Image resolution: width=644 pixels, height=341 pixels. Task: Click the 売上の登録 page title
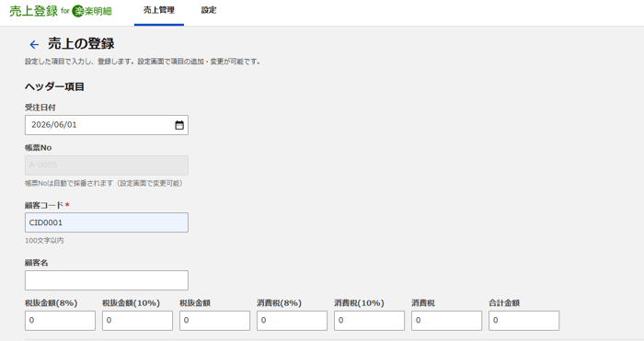pyautogui.click(x=81, y=43)
